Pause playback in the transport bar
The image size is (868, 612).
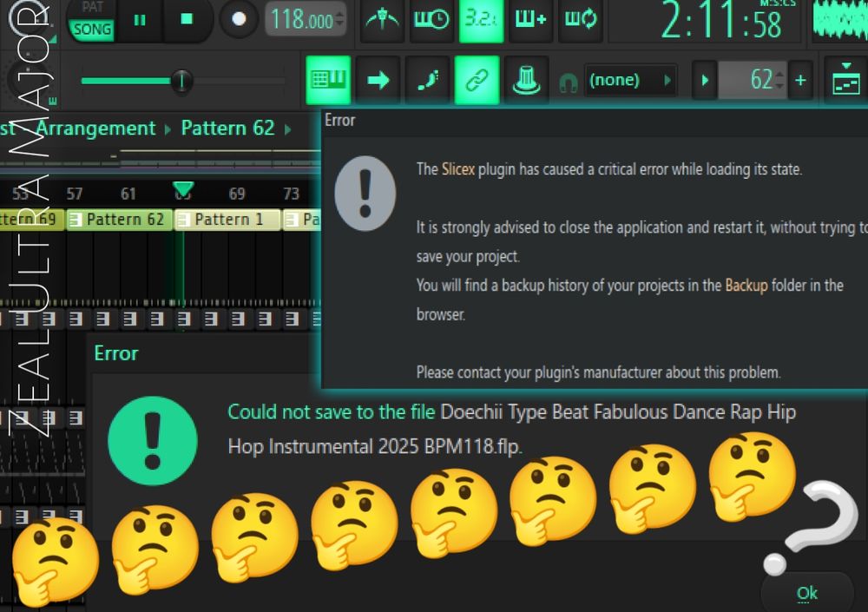point(140,20)
